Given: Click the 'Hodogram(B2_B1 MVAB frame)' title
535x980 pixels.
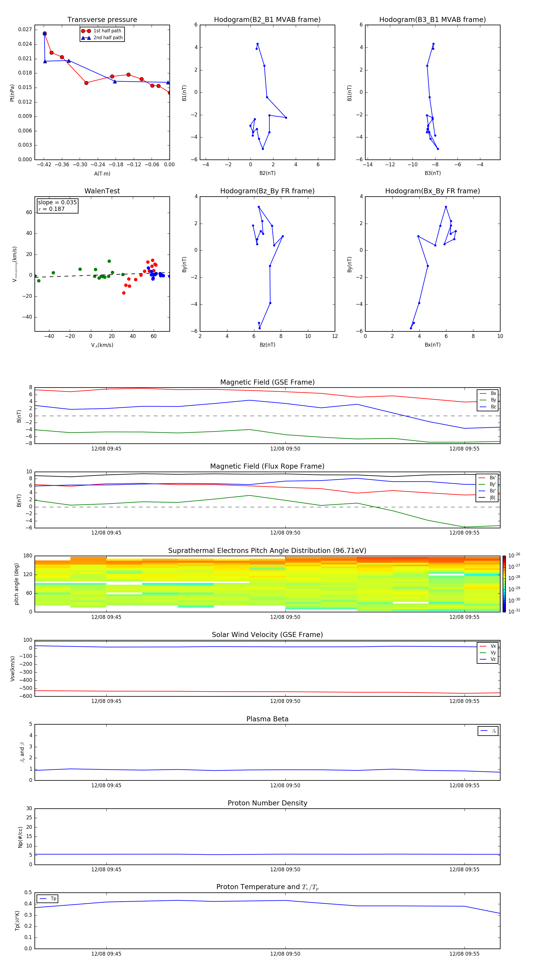Looking at the screenshot, I should coord(267,19).
